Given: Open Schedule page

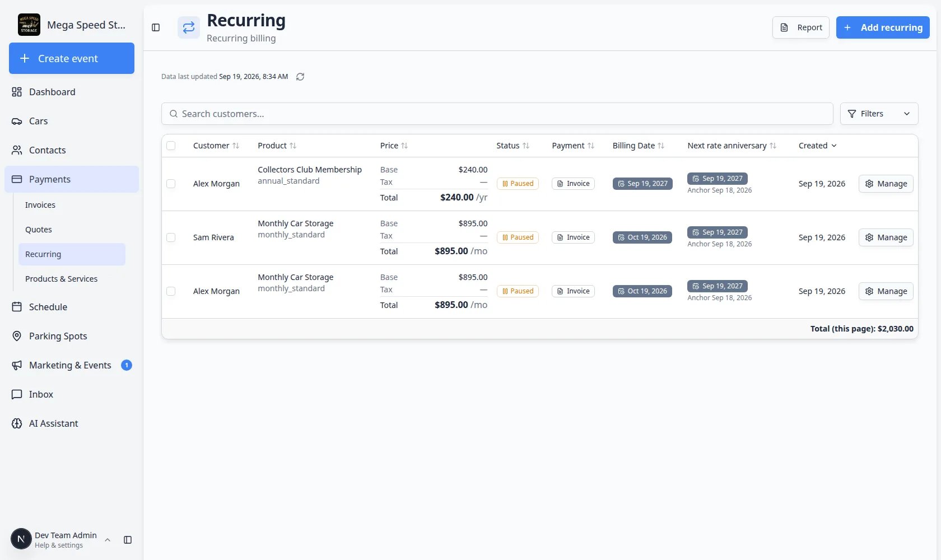Looking at the screenshot, I should (72, 307).
